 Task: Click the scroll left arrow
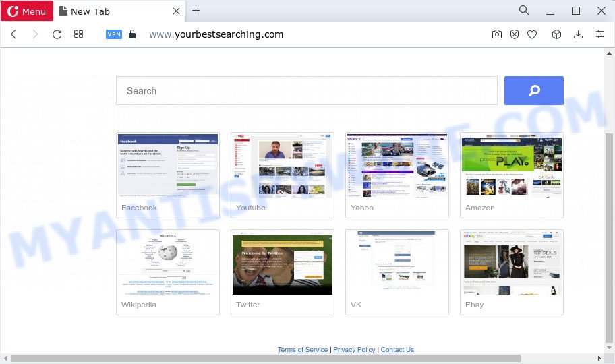click(x=5, y=358)
